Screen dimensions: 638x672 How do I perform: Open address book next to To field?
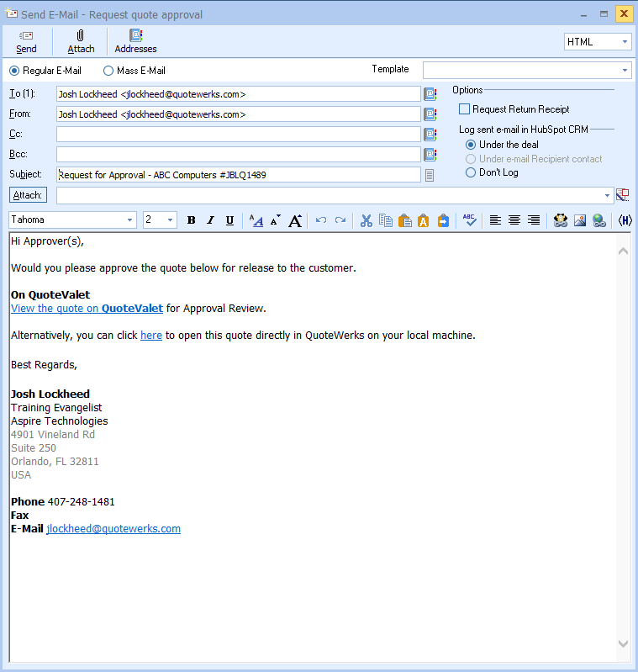pyautogui.click(x=430, y=94)
